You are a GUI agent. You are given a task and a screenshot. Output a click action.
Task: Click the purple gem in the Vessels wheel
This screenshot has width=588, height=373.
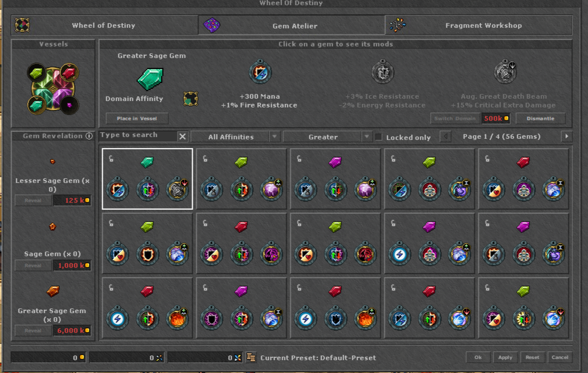pos(70,105)
